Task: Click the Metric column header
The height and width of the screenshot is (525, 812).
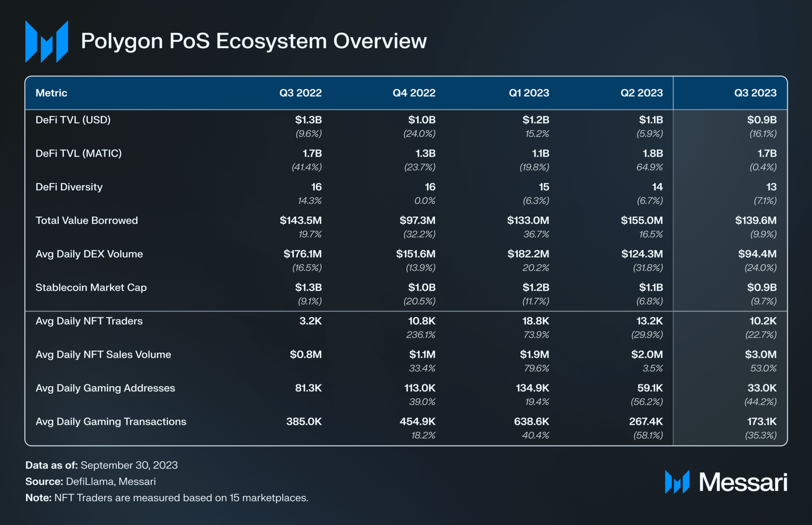Action: (x=51, y=93)
